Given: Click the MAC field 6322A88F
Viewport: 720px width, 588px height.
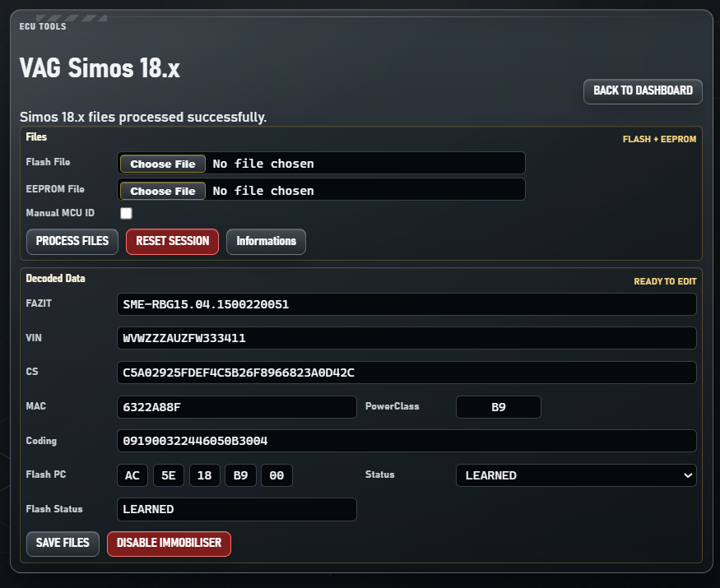Looking at the screenshot, I should 236,407.
